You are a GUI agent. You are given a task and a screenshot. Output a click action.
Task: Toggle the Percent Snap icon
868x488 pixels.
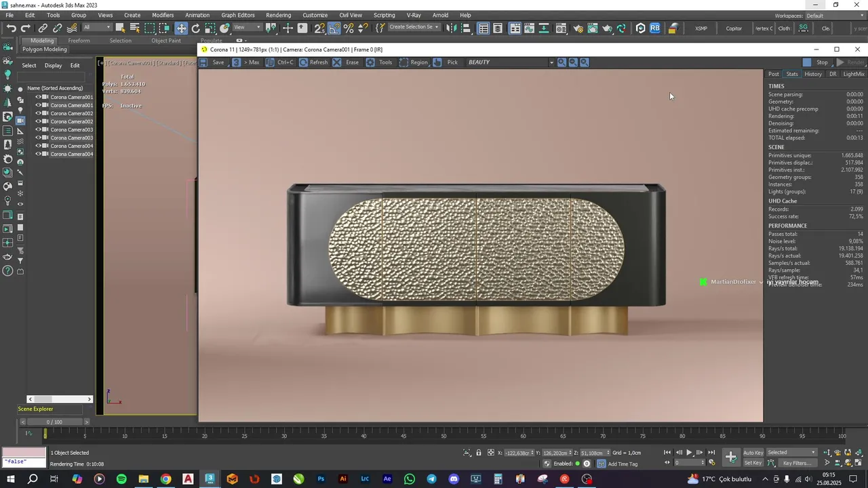(x=349, y=28)
